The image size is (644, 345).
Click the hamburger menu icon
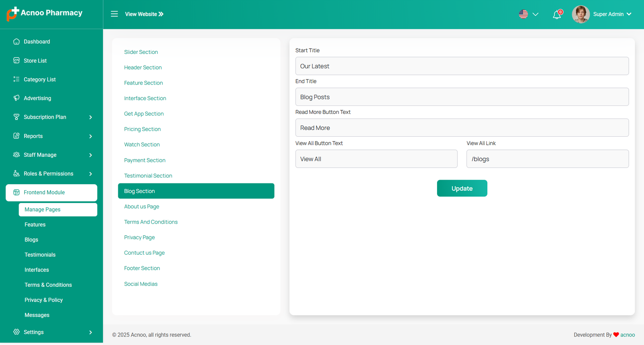point(114,14)
